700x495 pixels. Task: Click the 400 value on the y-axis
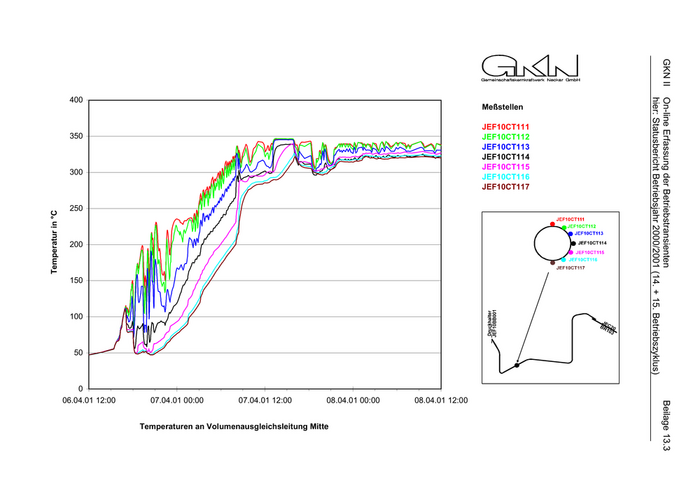(x=74, y=101)
